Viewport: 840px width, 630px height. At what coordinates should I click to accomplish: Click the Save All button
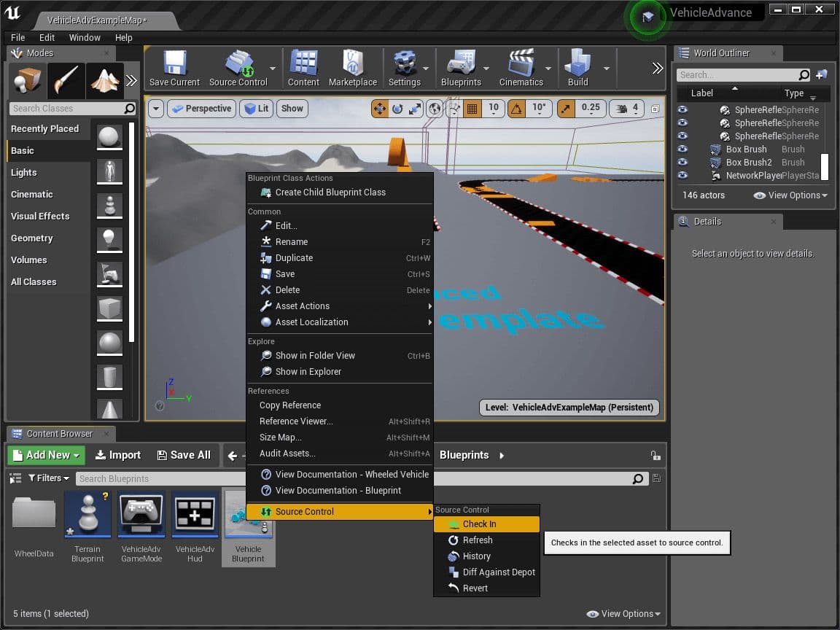coord(184,454)
